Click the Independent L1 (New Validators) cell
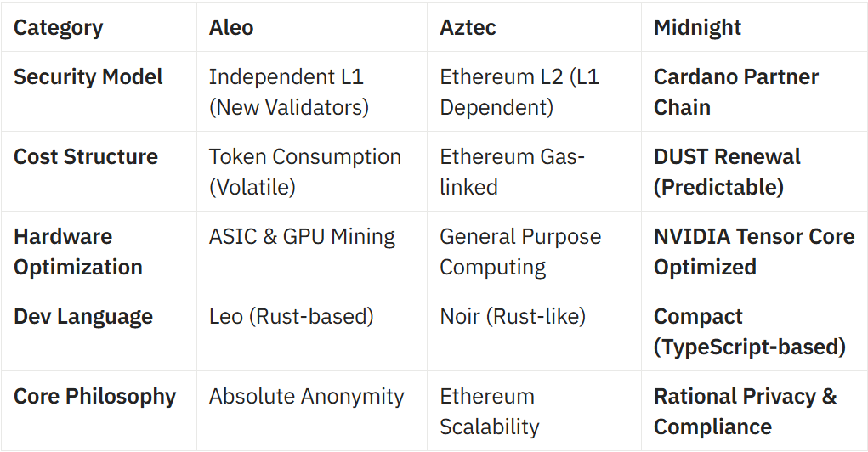The width and height of the screenshot is (868, 452). [289, 92]
